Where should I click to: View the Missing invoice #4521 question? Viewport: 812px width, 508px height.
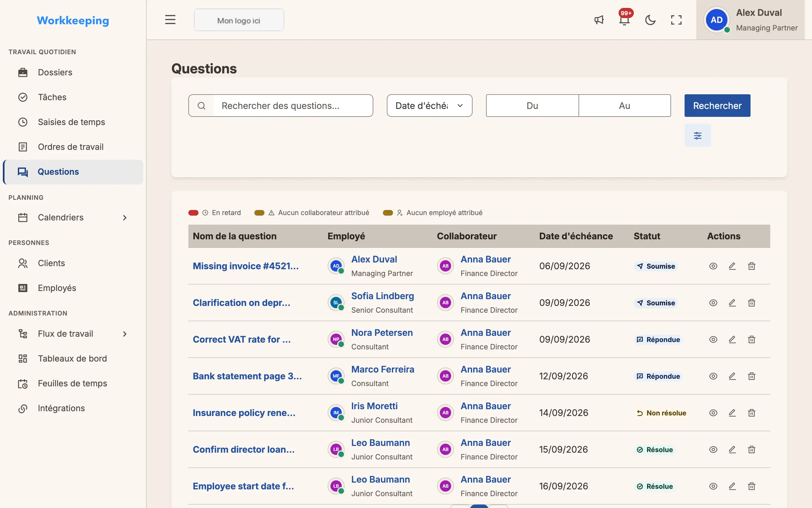[x=713, y=266]
